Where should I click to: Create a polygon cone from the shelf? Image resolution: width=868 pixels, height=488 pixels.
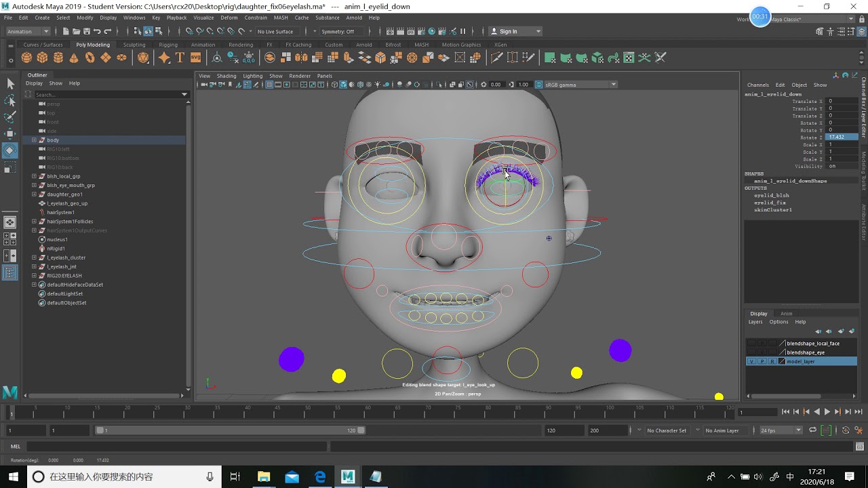point(74,58)
